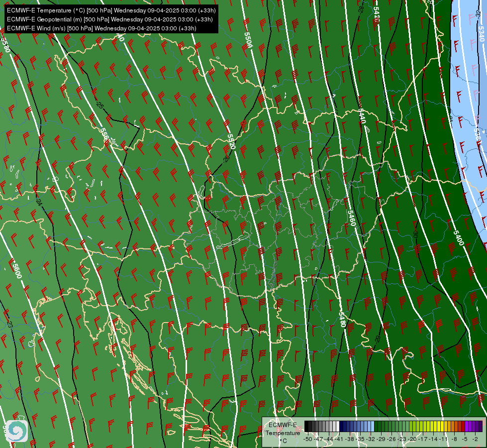Viewport: 487px width, 448px height.
Task: Click the 5600 geopotential contour label
Action: (17, 271)
